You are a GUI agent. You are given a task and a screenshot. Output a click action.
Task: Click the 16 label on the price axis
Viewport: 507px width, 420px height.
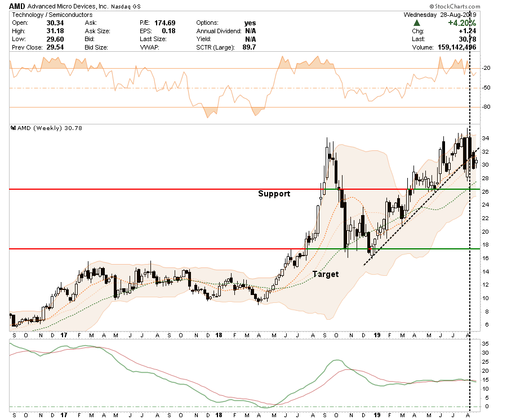point(486,258)
